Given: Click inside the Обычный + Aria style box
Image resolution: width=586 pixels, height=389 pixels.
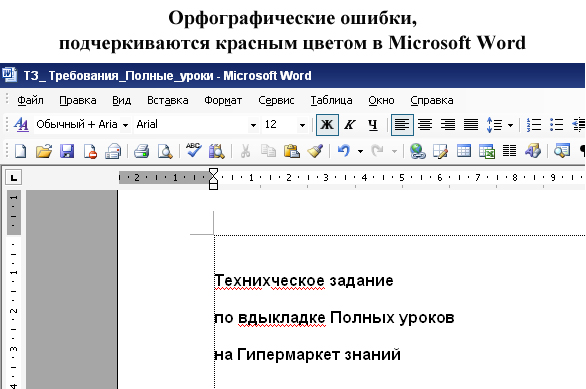Looking at the screenshot, I should pos(77,124).
